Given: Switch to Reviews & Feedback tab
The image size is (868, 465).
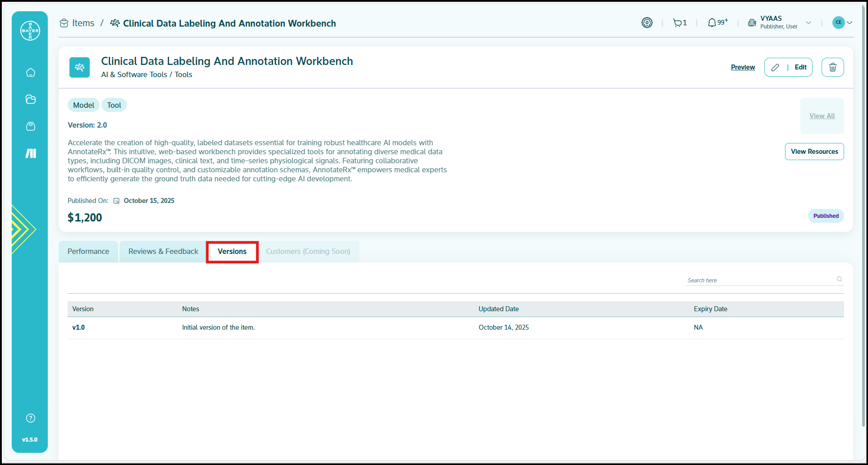Looking at the screenshot, I should [x=163, y=252].
